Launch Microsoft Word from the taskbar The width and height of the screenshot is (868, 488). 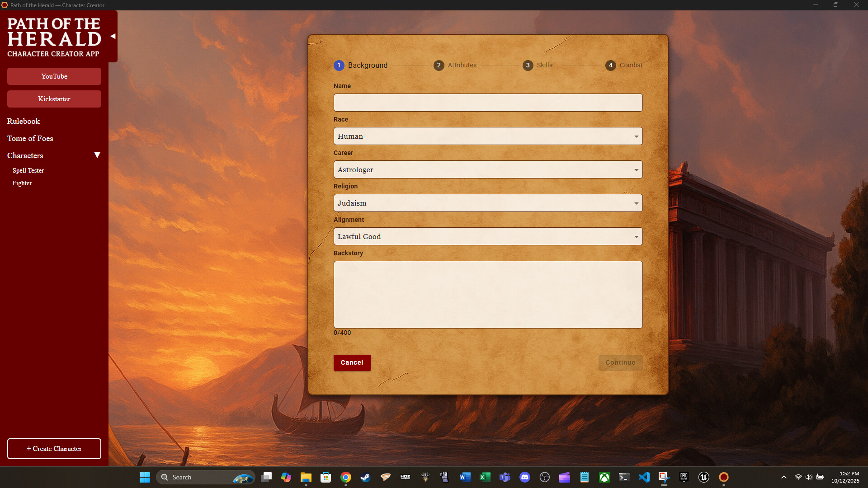pos(465,477)
